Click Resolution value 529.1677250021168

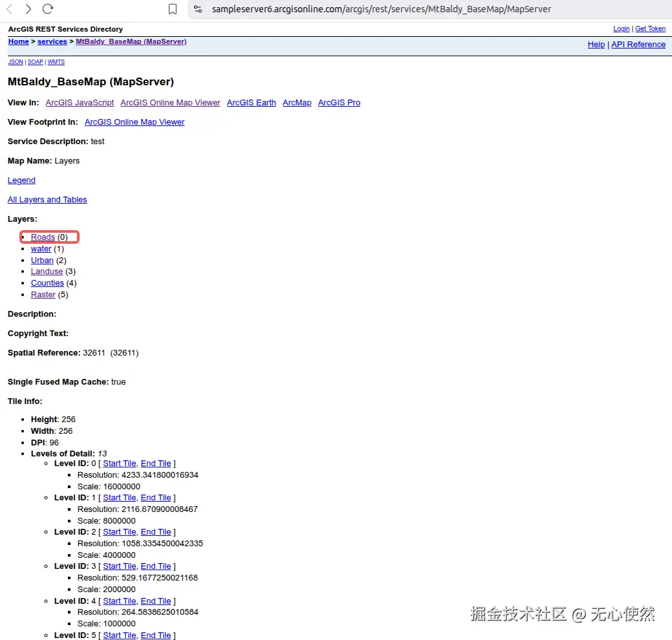160,578
